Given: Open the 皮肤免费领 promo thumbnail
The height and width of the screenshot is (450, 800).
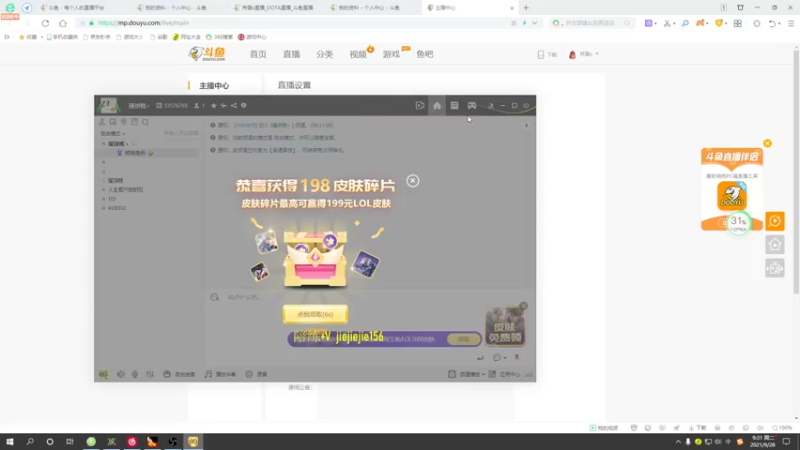Looking at the screenshot, I should pos(505,328).
